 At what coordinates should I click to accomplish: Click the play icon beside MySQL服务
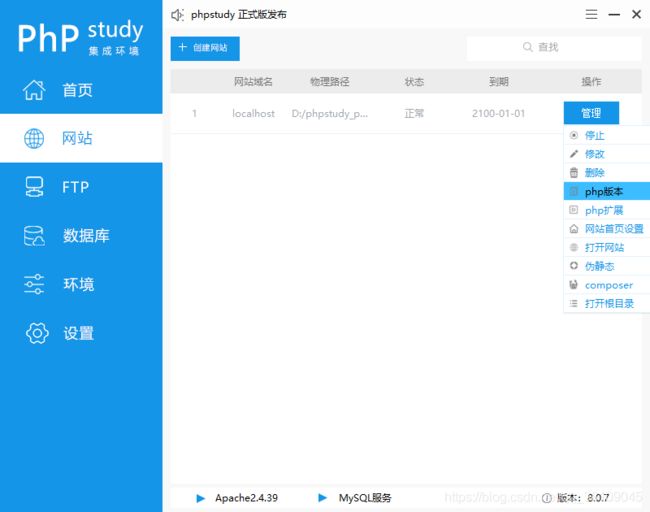323,497
